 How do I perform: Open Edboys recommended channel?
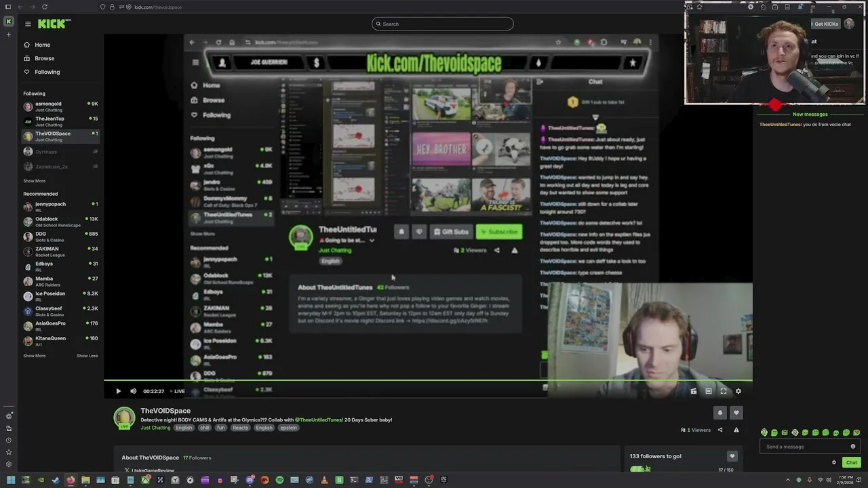60,266
